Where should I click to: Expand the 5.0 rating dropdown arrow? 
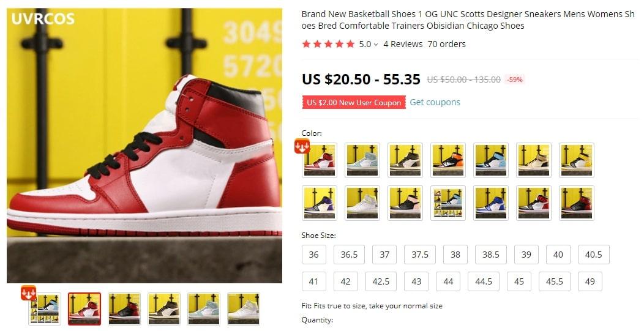pyautogui.click(x=375, y=44)
